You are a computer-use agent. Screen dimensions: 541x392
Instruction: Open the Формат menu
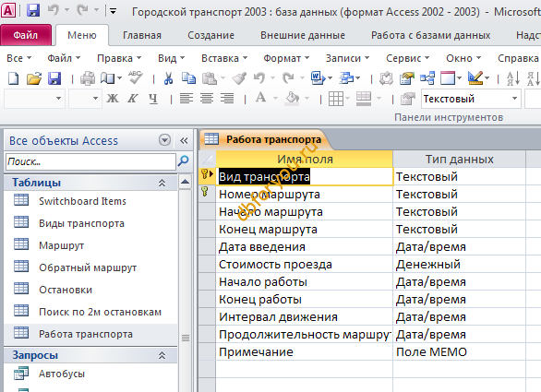[x=286, y=58]
